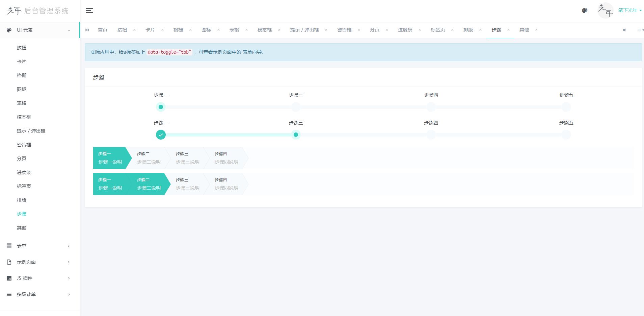Expand the 表单 sidebar menu
Screen dimensions: 644x316
(x=40, y=246)
